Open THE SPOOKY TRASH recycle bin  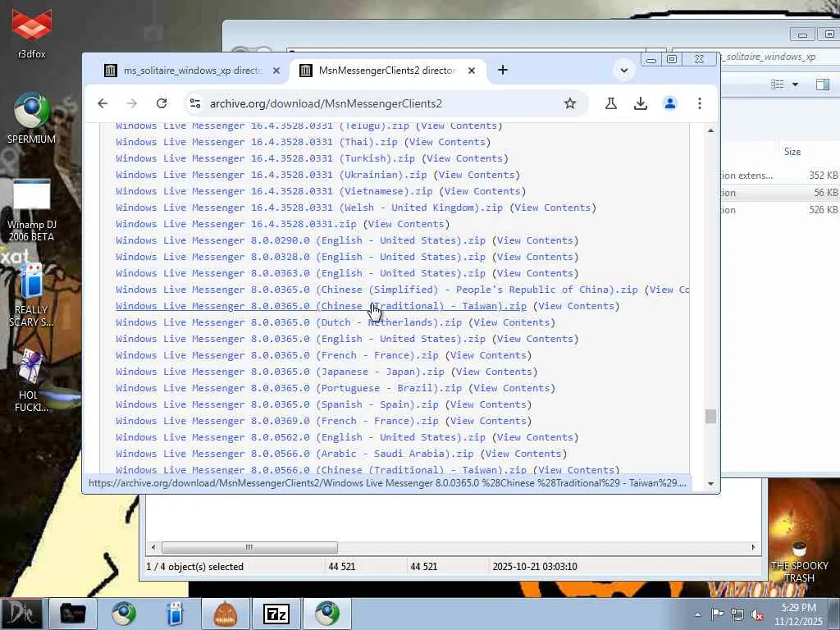pyautogui.click(x=799, y=563)
